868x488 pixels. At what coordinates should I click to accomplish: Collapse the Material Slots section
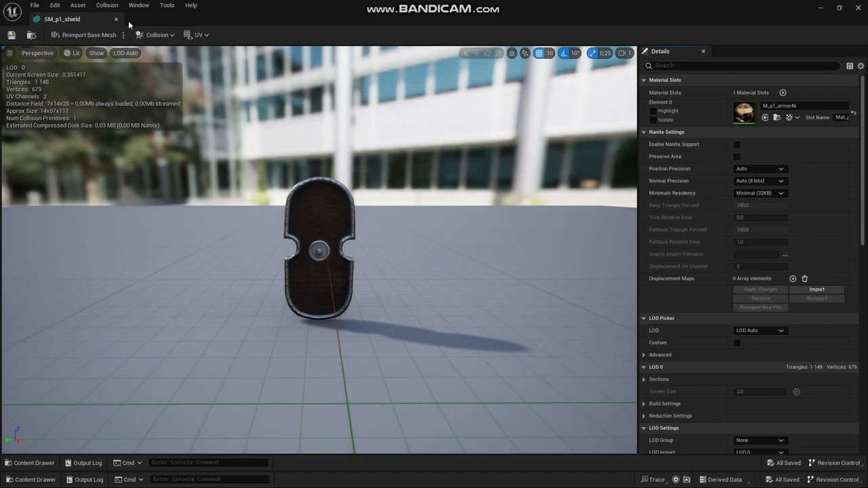click(x=644, y=80)
